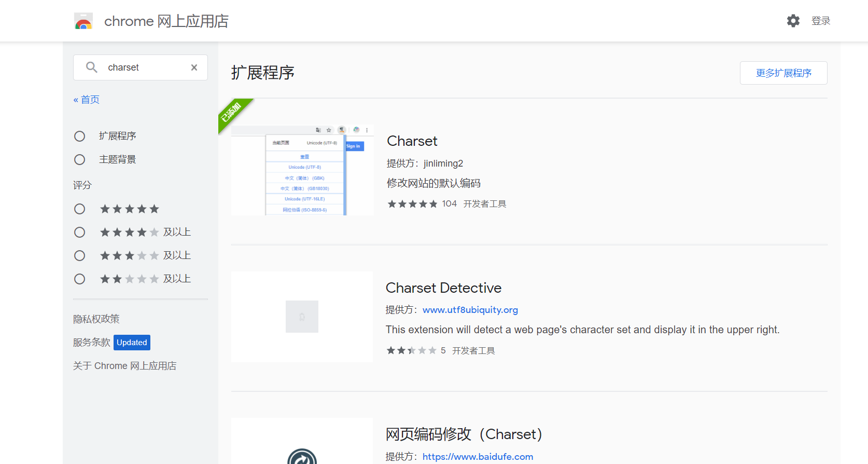Click the Chrome Web Store rainbow logo
Screen dimensions: 868x464
(83, 21)
